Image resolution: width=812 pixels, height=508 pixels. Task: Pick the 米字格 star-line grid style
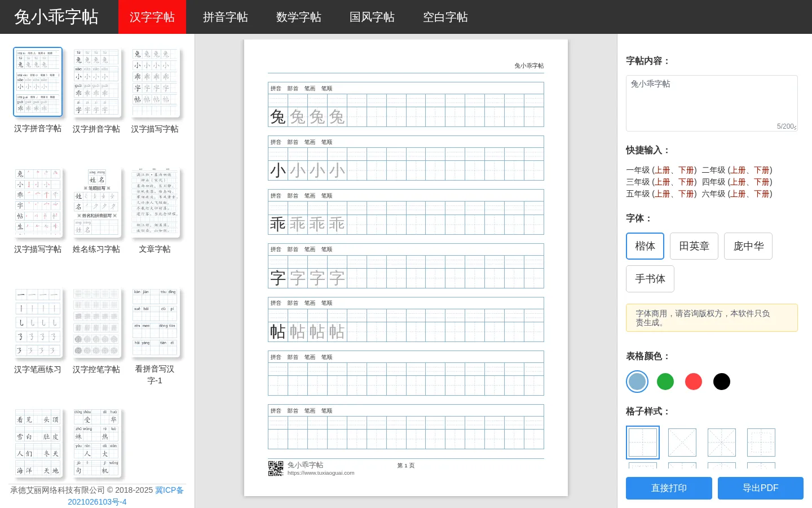tap(722, 443)
